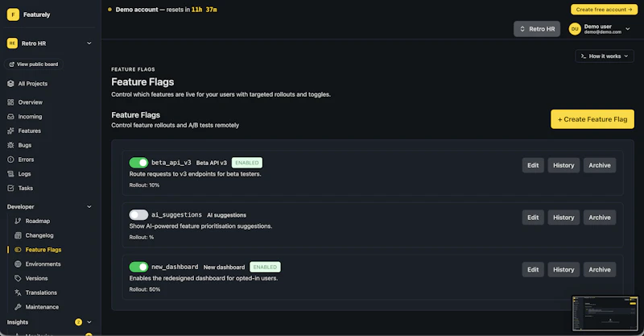Click the Rollout: 50% text

point(145,289)
